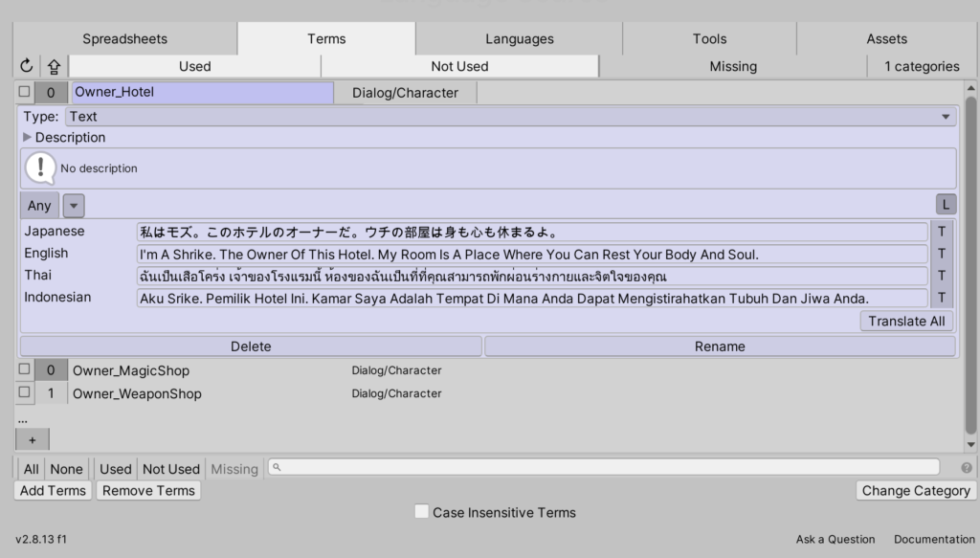Screen dimensions: 980x558
Task: Click the T translate button for Thai
Action: [x=942, y=276]
